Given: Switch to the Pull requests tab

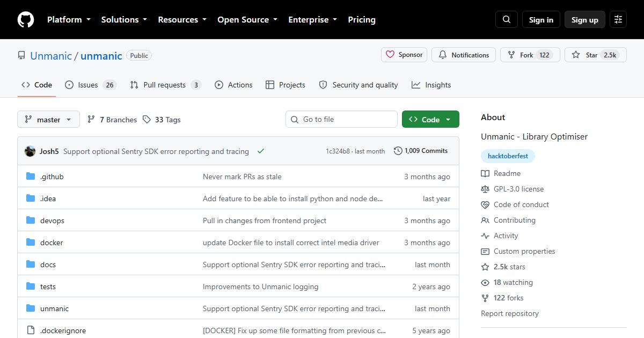Looking at the screenshot, I should pyautogui.click(x=166, y=85).
